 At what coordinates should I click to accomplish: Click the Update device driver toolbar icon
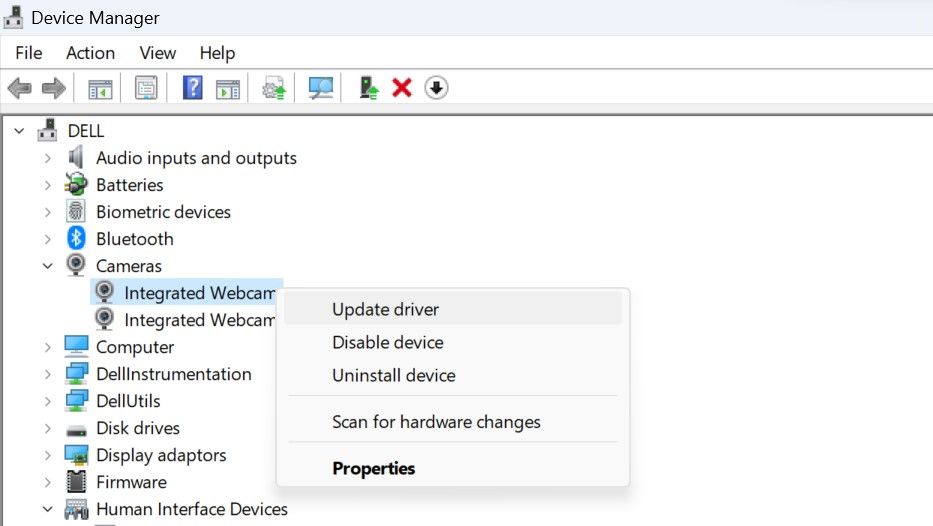point(274,88)
